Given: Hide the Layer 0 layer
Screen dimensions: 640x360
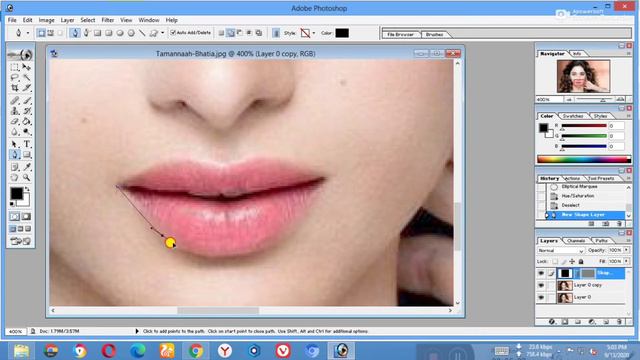Looking at the screenshot, I should pyautogui.click(x=541, y=298).
